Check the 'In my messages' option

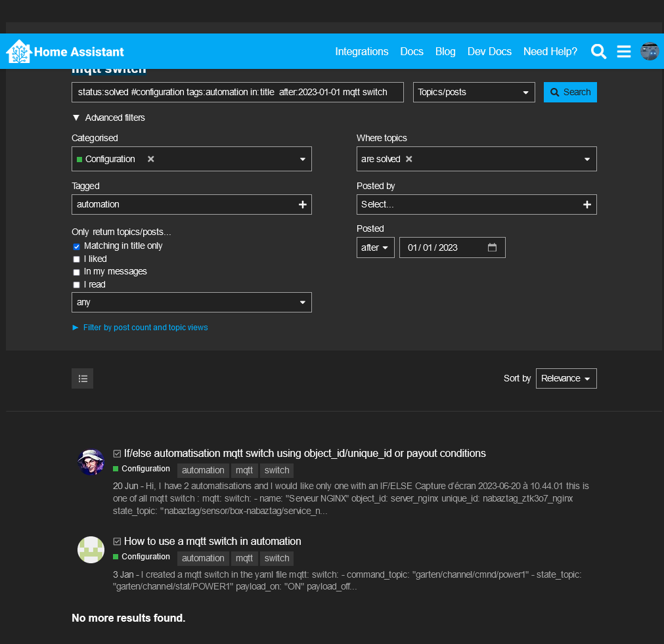pos(76,272)
